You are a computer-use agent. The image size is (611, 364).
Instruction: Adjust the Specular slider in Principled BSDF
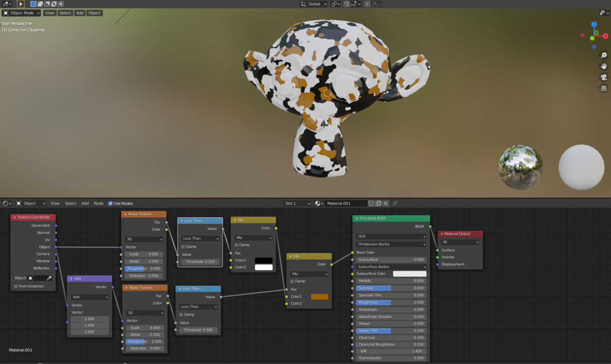pyautogui.click(x=391, y=288)
